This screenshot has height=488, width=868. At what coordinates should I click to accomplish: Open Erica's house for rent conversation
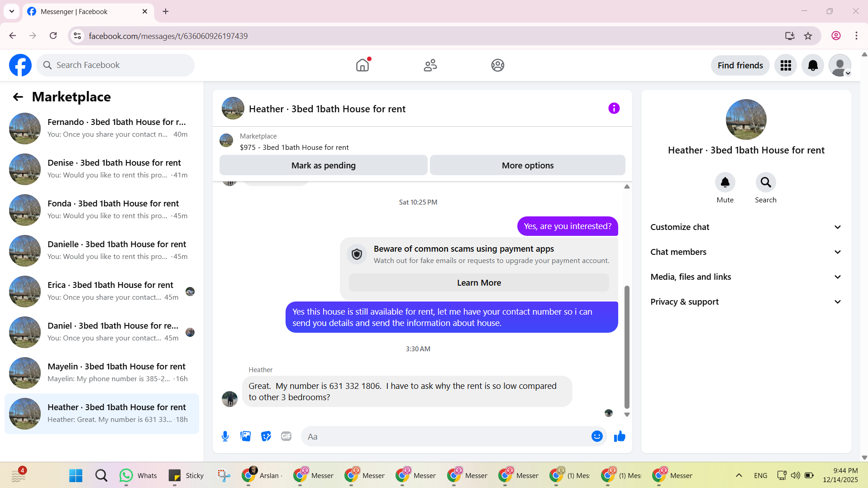pos(102,292)
